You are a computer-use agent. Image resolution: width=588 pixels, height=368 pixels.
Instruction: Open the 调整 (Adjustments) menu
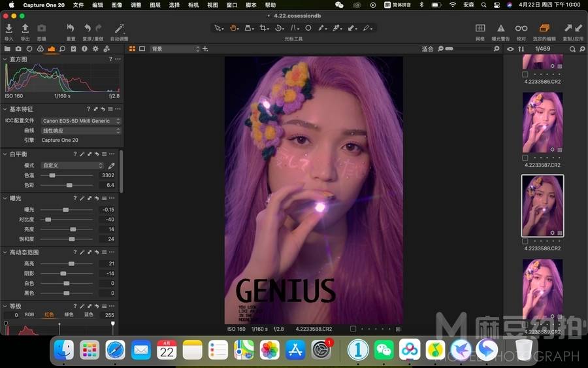136,5
